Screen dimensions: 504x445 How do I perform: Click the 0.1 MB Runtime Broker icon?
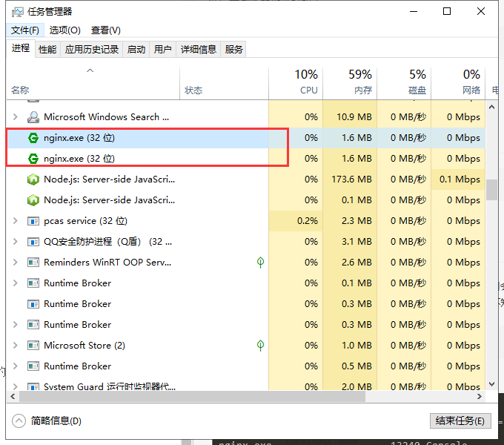tap(33, 283)
